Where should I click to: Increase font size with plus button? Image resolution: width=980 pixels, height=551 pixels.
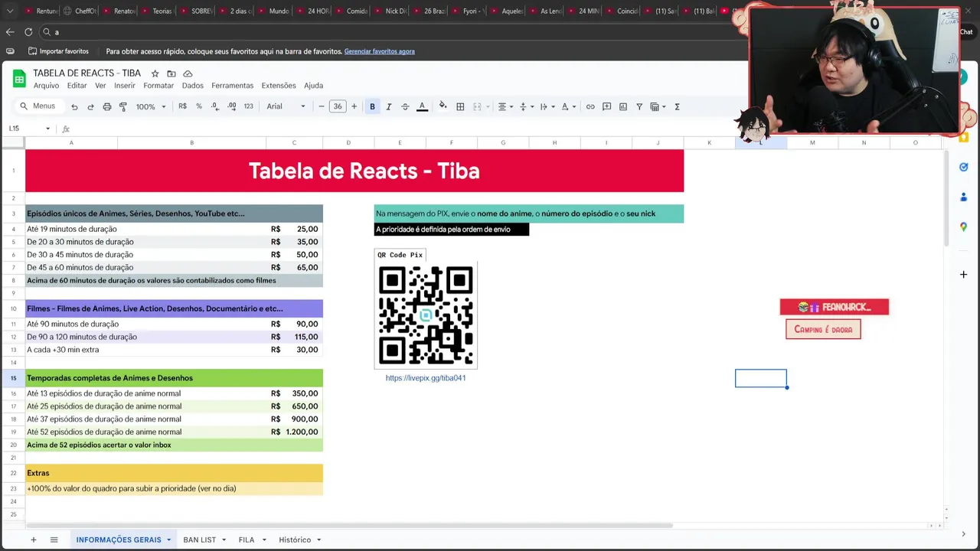click(x=354, y=106)
